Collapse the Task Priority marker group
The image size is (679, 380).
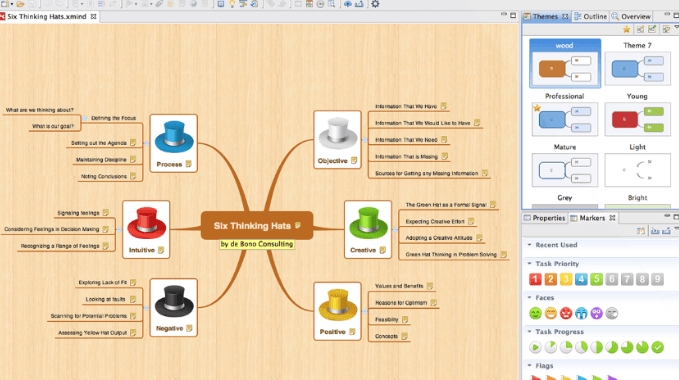point(529,264)
